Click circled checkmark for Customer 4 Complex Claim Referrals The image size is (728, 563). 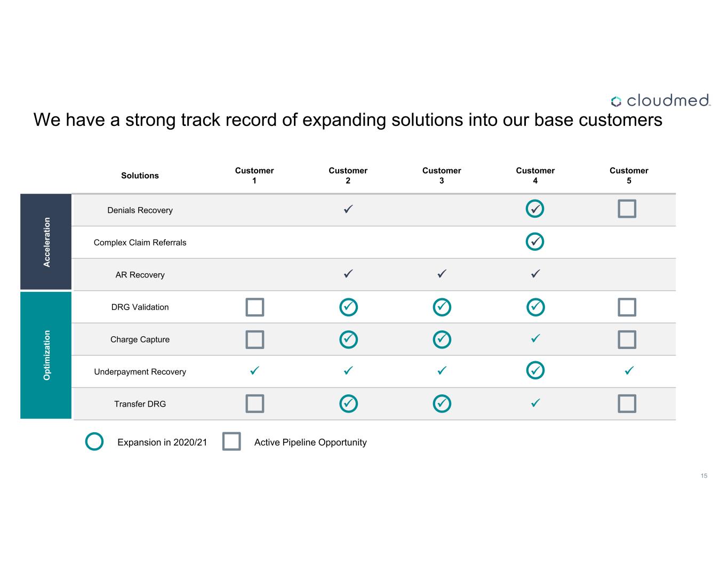[535, 242]
